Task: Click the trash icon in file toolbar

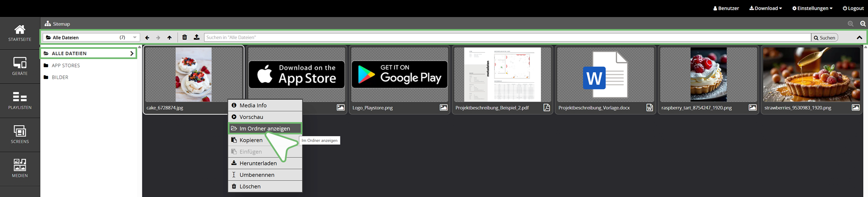Action: 184,37
